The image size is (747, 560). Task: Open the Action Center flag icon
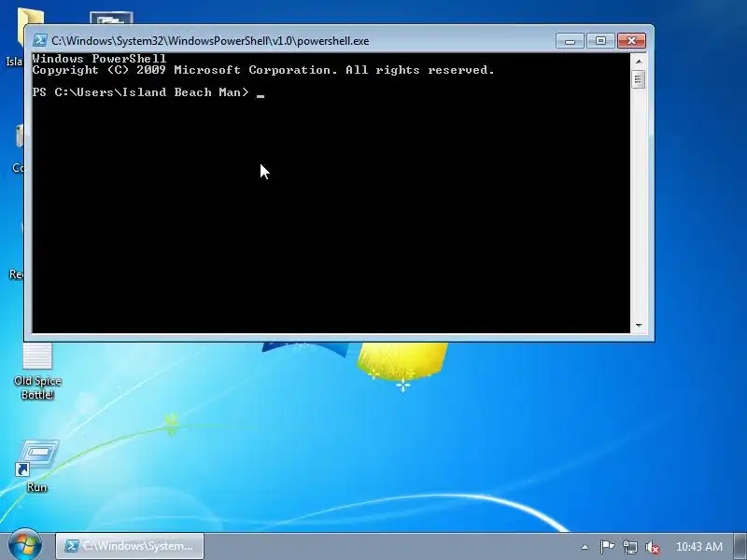click(606, 547)
